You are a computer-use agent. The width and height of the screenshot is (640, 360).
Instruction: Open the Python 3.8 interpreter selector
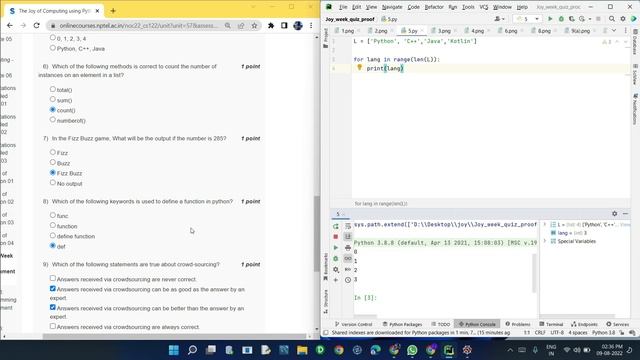click(x=603, y=333)
